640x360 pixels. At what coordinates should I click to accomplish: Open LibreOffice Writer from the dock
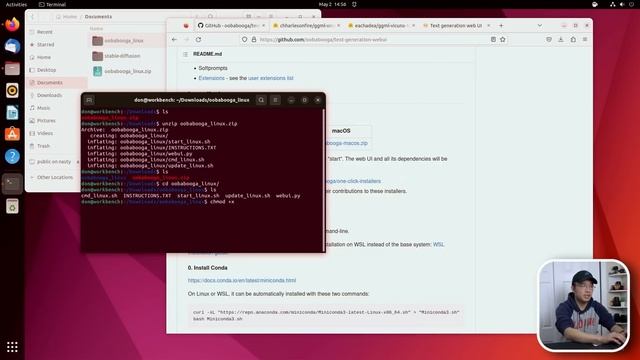(x=12, y=112)
